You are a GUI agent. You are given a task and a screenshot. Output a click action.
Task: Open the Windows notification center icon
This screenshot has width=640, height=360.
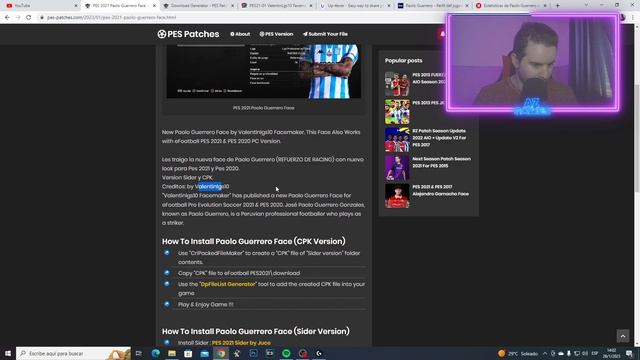[629, 353]
